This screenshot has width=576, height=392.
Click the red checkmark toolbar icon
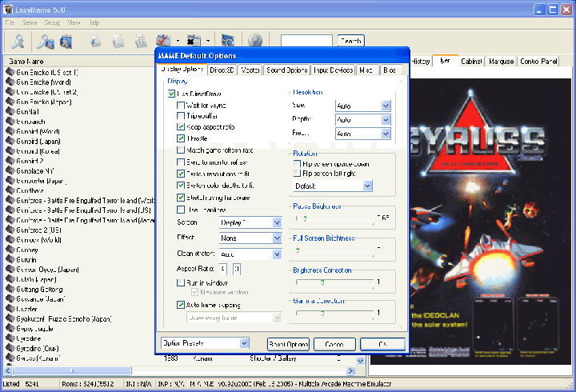coord(163,41)
